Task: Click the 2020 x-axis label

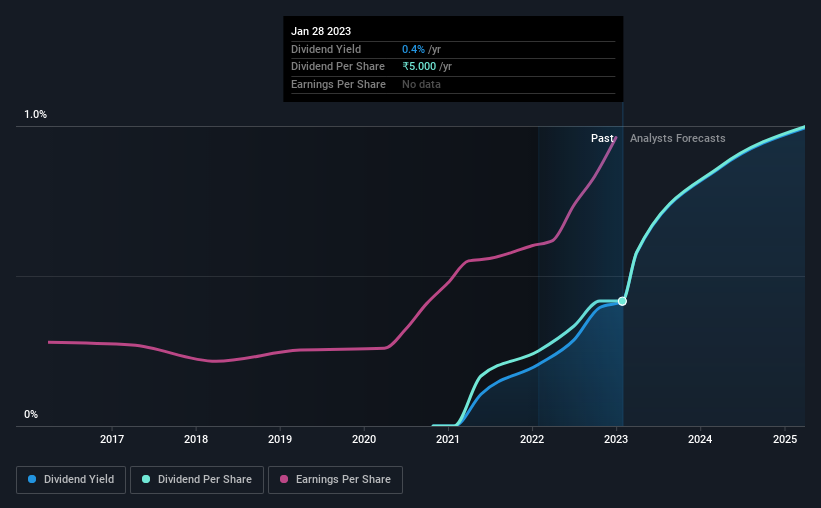Action: click(364, 439)
